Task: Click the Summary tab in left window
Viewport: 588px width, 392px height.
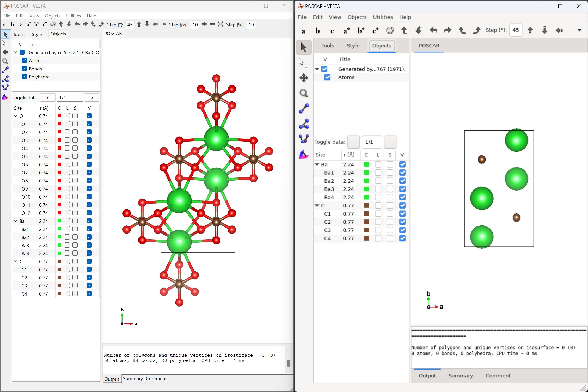Action: click(133, 378)
